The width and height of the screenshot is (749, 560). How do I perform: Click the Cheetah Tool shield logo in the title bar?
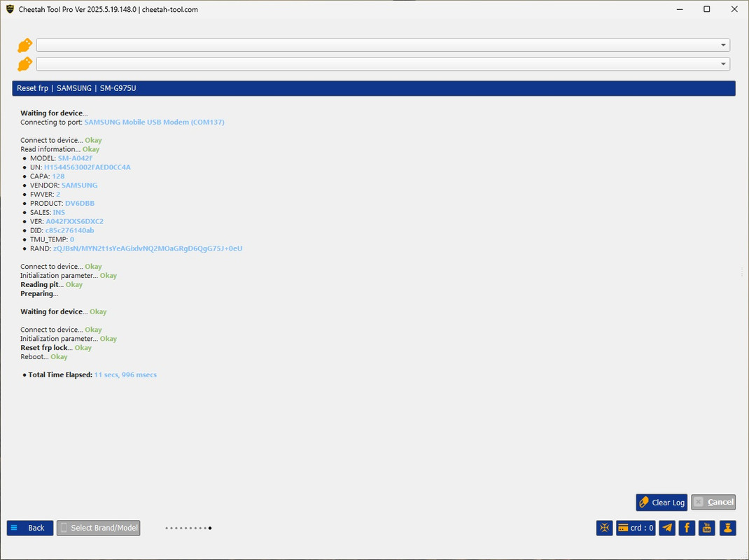10,9
